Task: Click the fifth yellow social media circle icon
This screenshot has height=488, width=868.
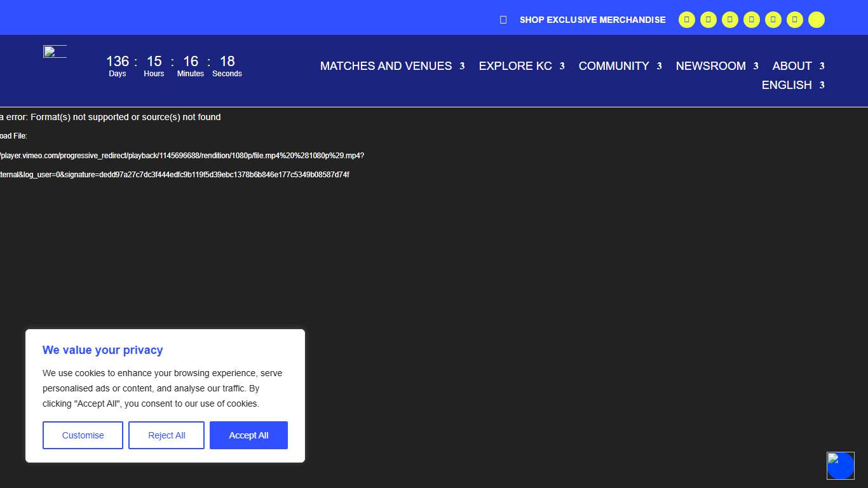Action: [x=773, y=20]
